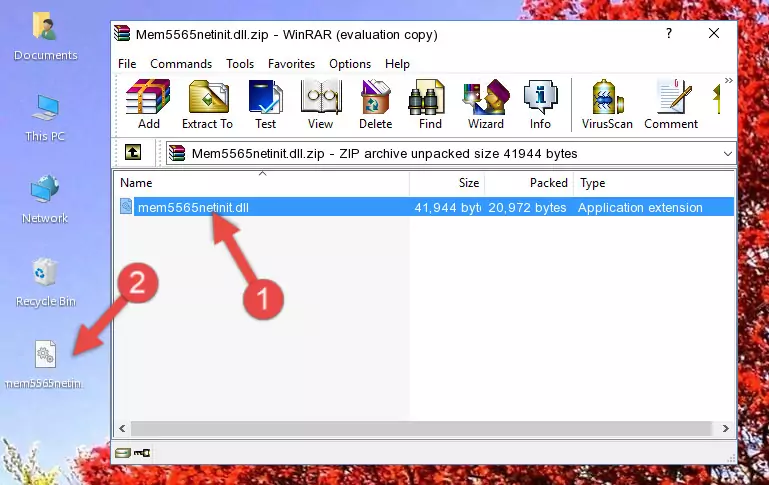Open the Help menu
The height and width of the screenshot is (485, 769).
(397, 64)
